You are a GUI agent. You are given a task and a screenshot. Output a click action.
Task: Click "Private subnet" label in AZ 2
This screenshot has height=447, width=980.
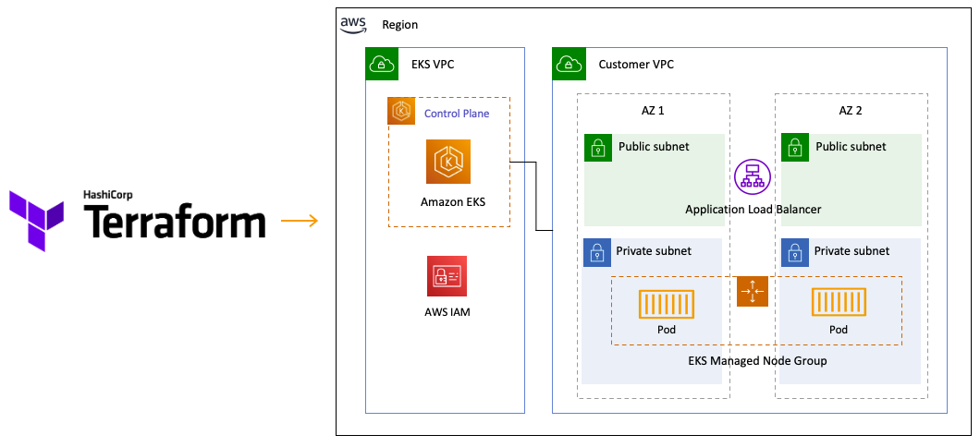(x=851, y=251)
